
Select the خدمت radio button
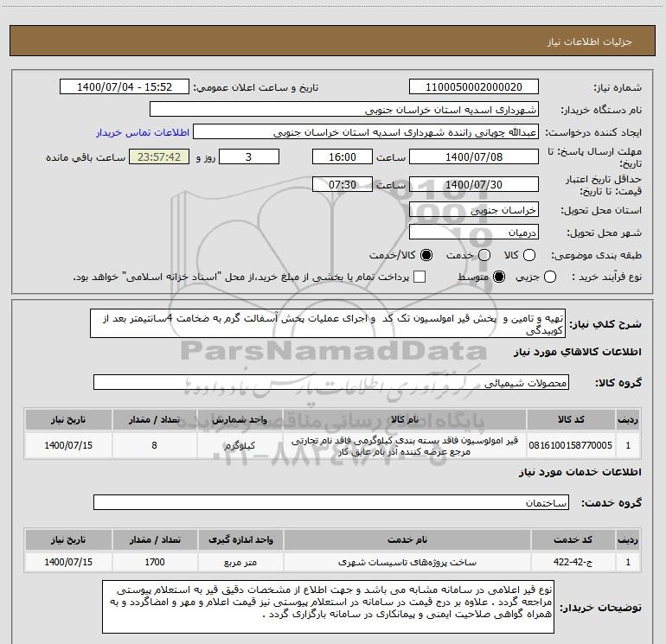click(x=484, y=255)
